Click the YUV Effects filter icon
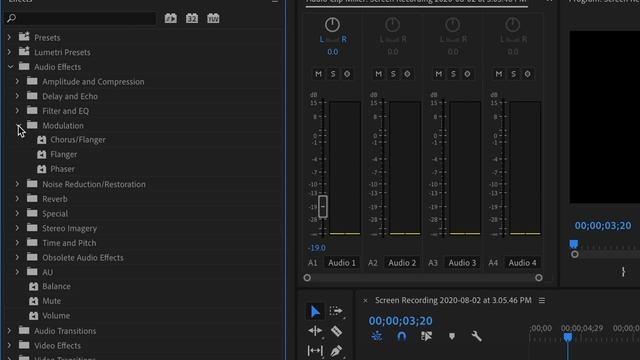Viewport: 640px width, 360px height. (x=213, y=18)
